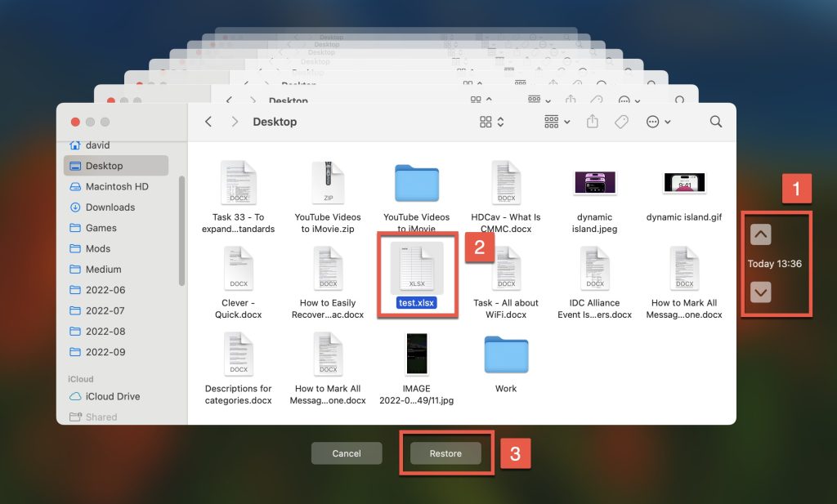
Task: Click the sidebar scrollbar
Action: pyautogui.click(x=181, y=231)
